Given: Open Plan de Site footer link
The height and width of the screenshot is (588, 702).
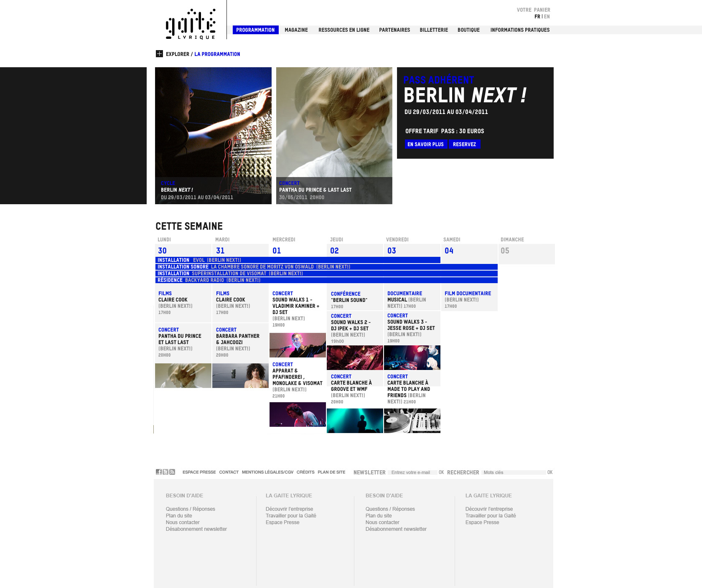Looking at the screenshot, I should 331,472.
